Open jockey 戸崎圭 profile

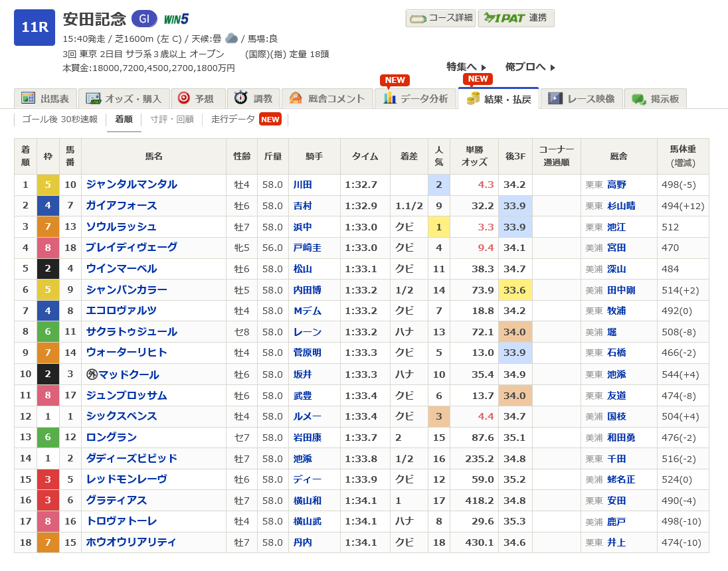308,248
